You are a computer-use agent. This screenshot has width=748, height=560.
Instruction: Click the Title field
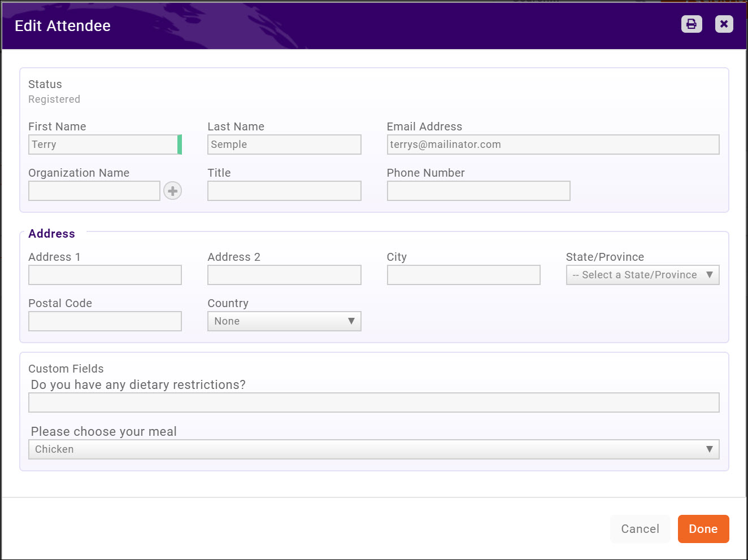point(284,191)
